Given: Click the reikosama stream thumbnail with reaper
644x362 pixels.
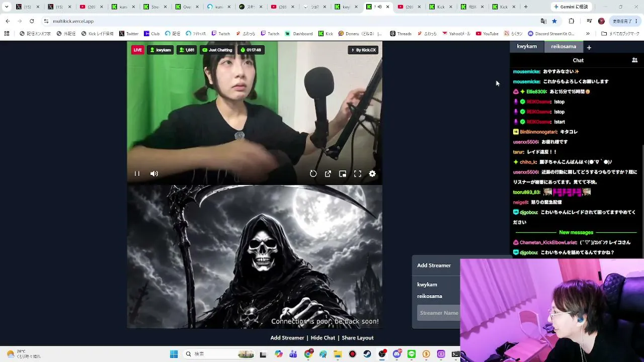Looking at the screenshot, I should [x=255, y=257].
